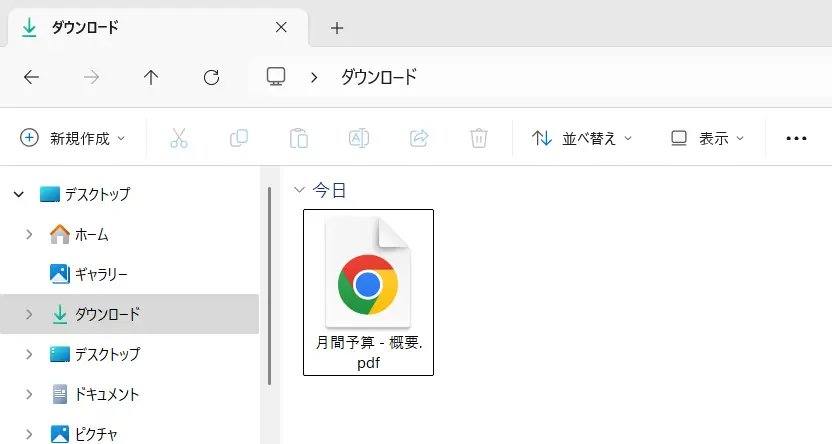Click the Cut scissors icon

coord(179,138)
